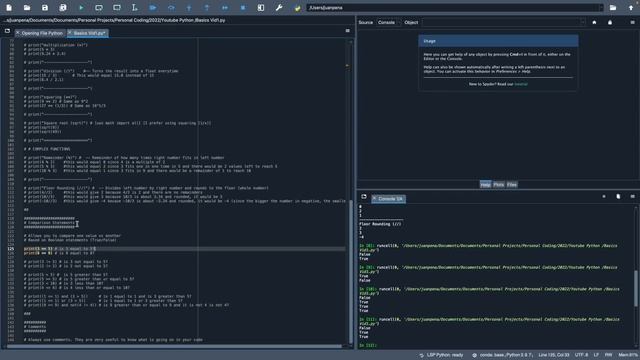Interrupt the kernel with stop icon
The width and height of the screenshot is (640, 360).
point(604,197)
